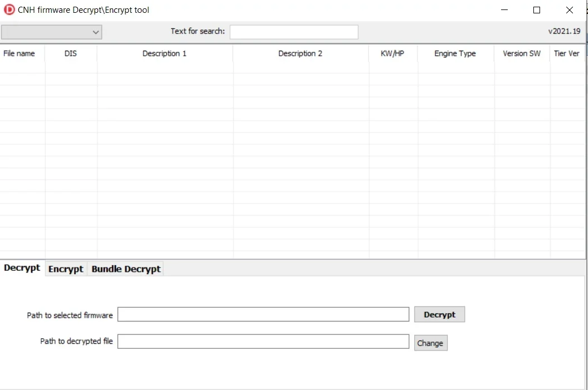Screen dimensions: 588x390
Task: Maximize the CNH firmware tool window
Action: coord(537,10)
